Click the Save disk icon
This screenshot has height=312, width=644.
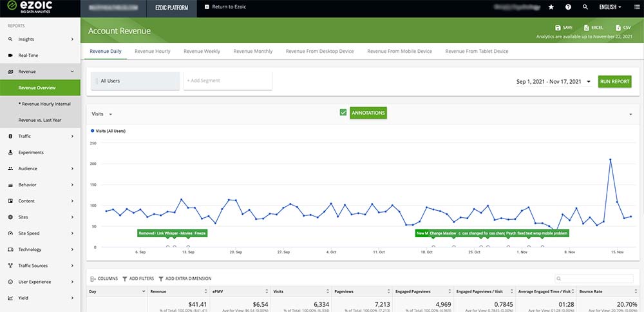click(x=558, y=28)
